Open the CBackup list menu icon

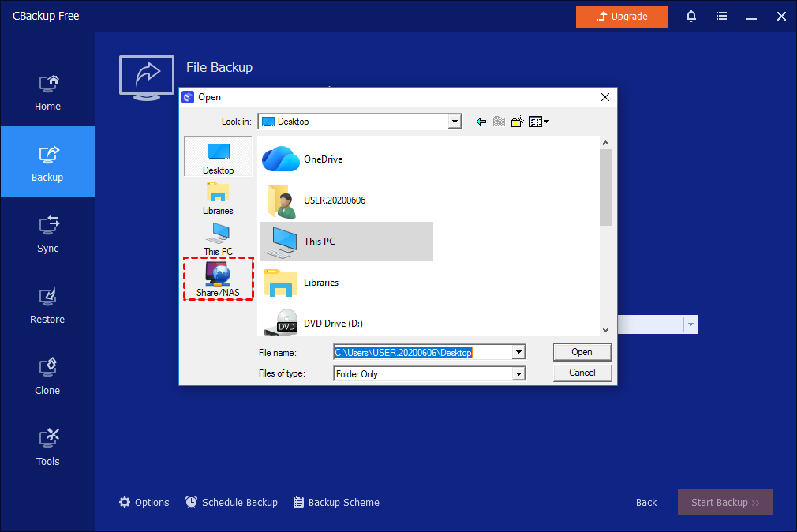(x=721, y=17)
